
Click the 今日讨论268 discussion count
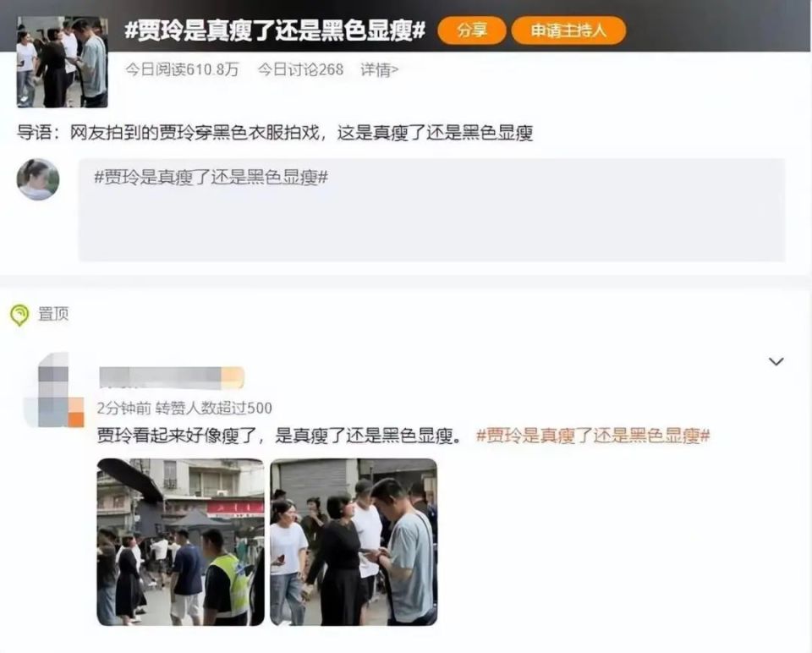[300, 69]
